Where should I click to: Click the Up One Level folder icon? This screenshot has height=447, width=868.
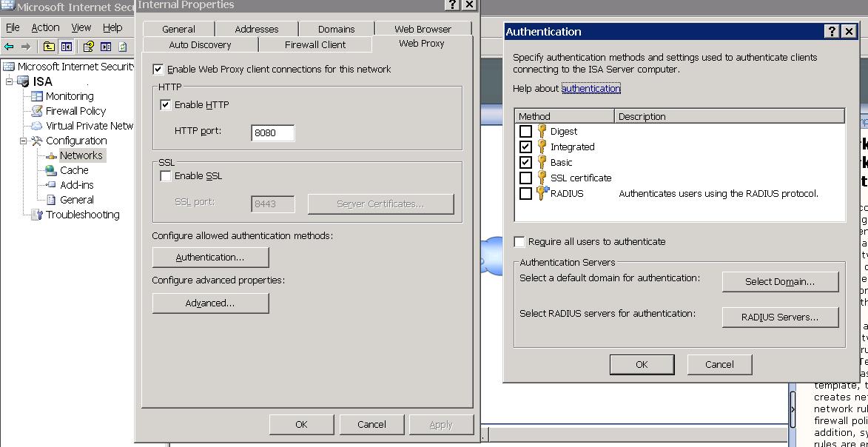[50, 47]
